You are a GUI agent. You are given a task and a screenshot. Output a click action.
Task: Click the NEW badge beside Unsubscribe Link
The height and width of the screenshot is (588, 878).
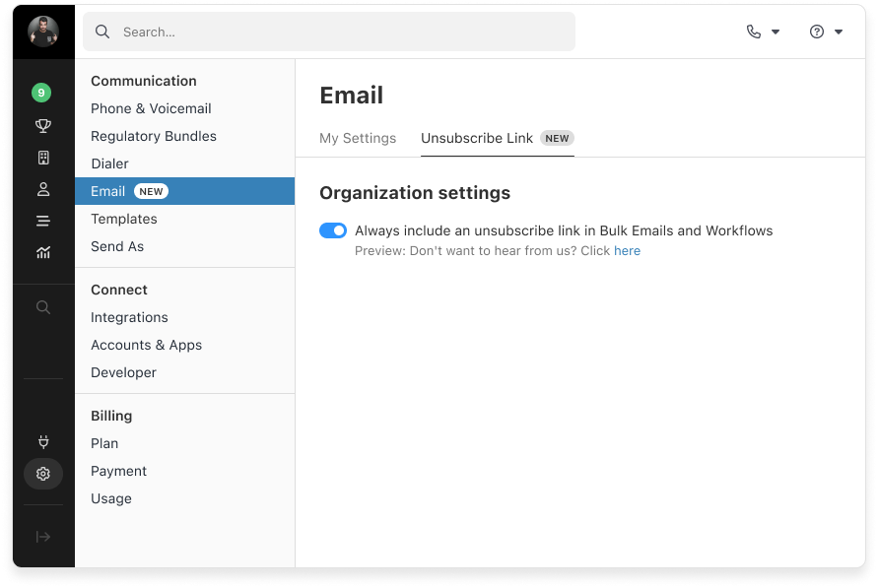pyautogui.click(x=557, y=138)
